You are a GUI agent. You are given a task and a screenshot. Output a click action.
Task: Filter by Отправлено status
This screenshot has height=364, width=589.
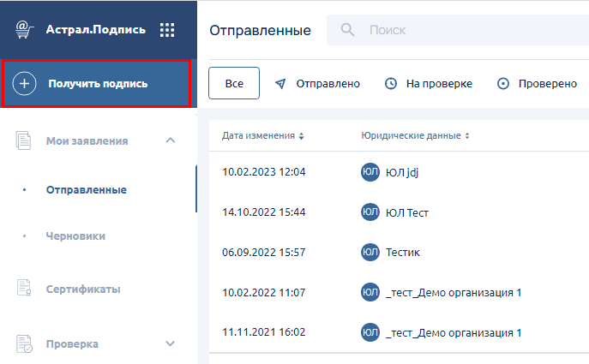317,83
